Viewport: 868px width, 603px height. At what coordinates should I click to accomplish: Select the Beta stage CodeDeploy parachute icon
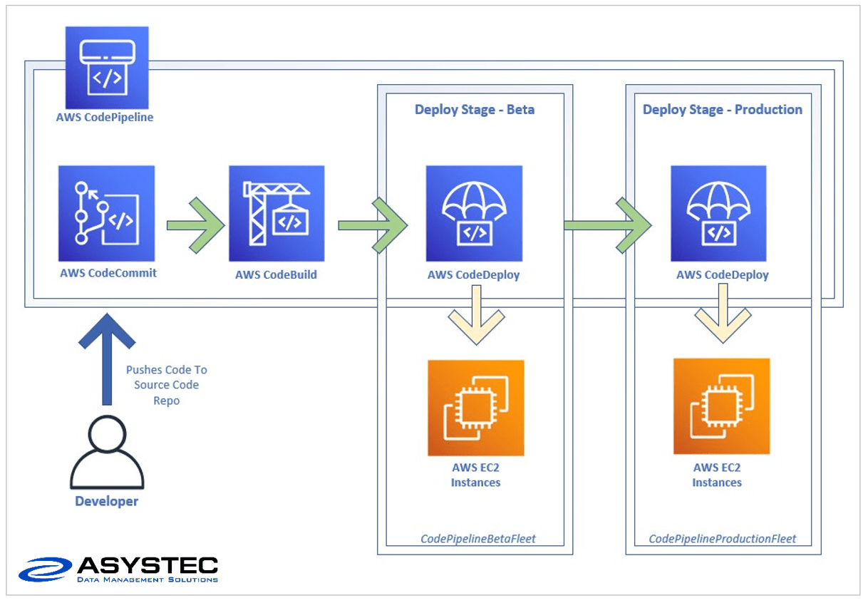coord(474,214)
